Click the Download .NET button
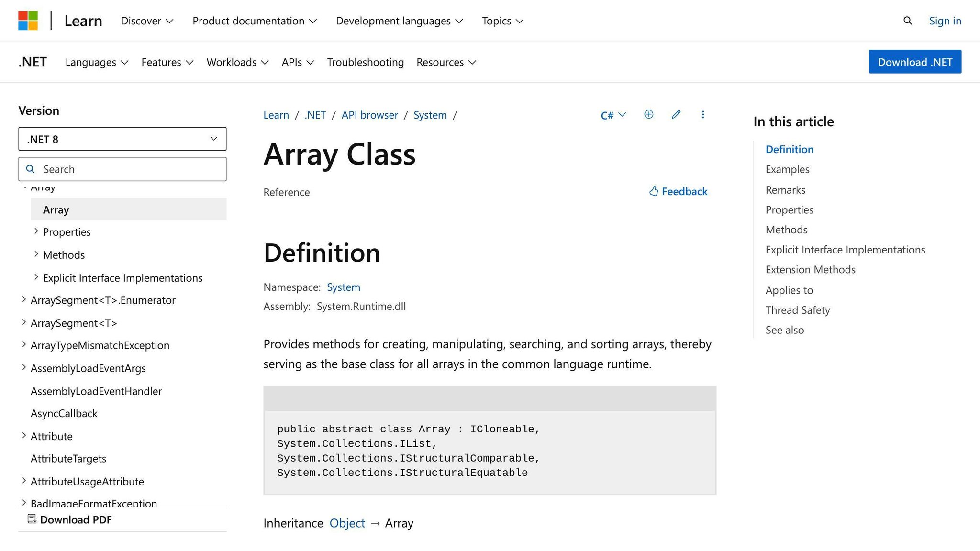This screenshot has height=551, width=980. point(914,62)
